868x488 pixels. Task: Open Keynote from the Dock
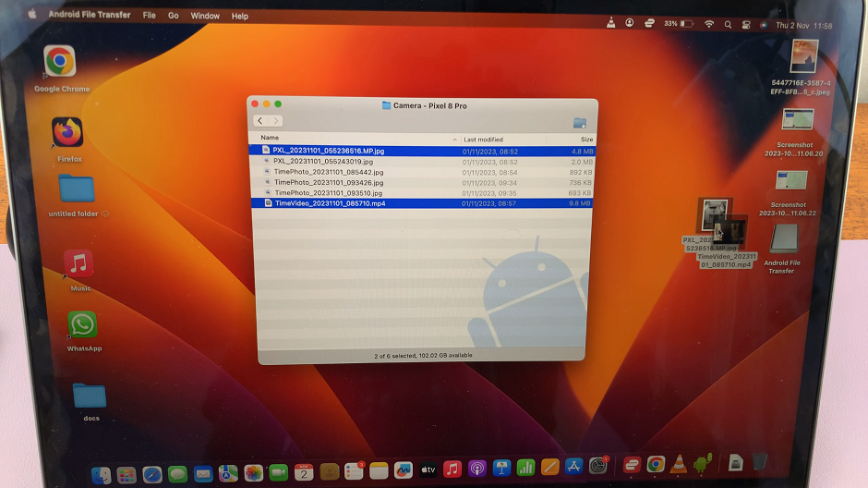(501, 468)
